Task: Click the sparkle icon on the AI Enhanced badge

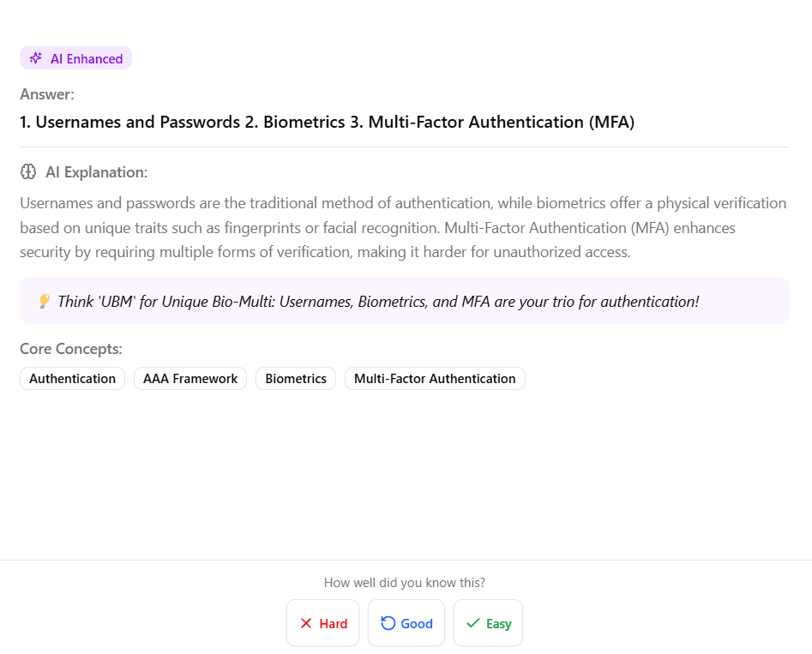Action: click(x=35, y=58)
